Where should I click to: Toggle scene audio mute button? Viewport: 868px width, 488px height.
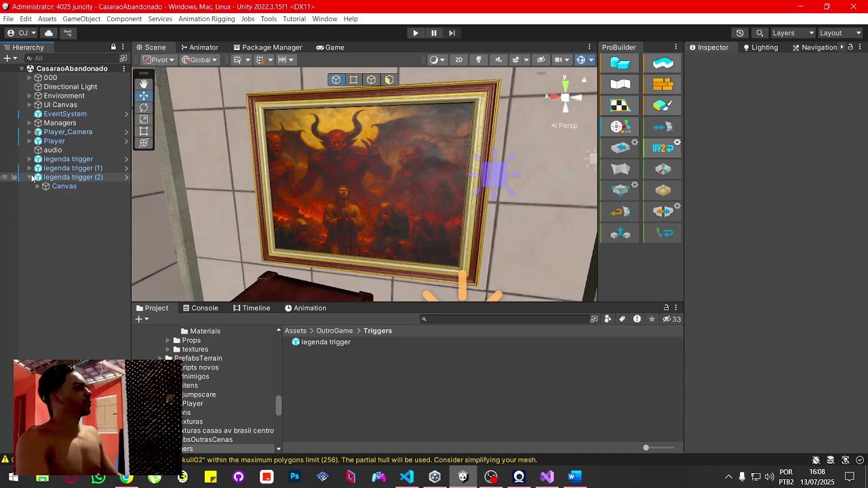click(x=498, y=60)
